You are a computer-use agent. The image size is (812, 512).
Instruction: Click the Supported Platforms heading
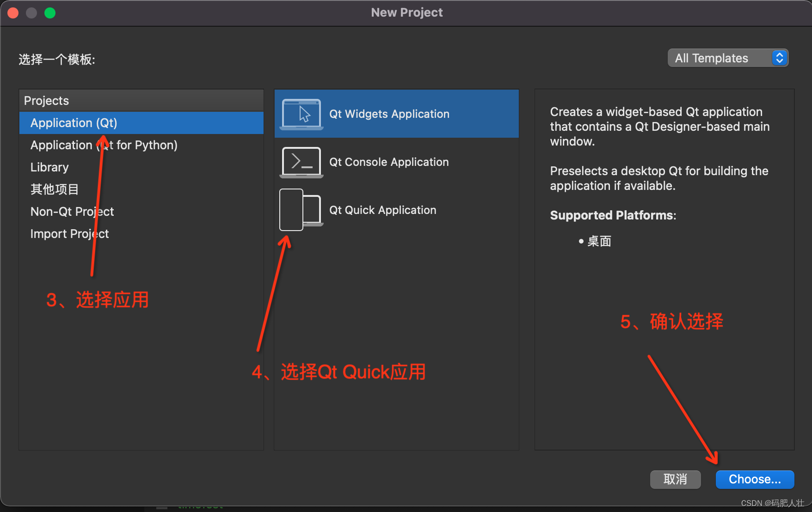coord(613,215)
